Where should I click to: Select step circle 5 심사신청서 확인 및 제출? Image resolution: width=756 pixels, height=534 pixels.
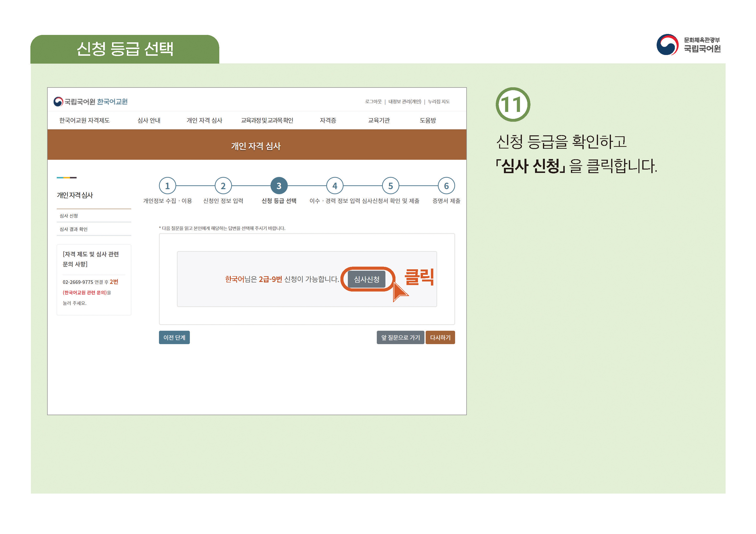(x=390, y=186)
